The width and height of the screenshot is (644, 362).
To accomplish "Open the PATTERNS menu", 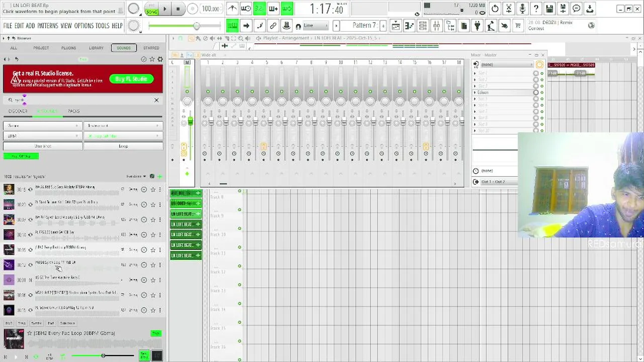I will [x=47, y=26].
